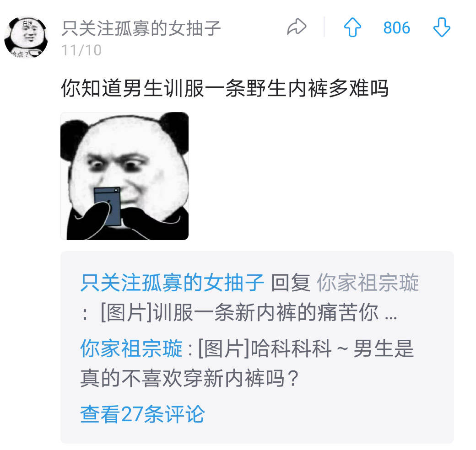View [图片] in the first reply
This screenshot has height=450, width=476.
(126, 312)
